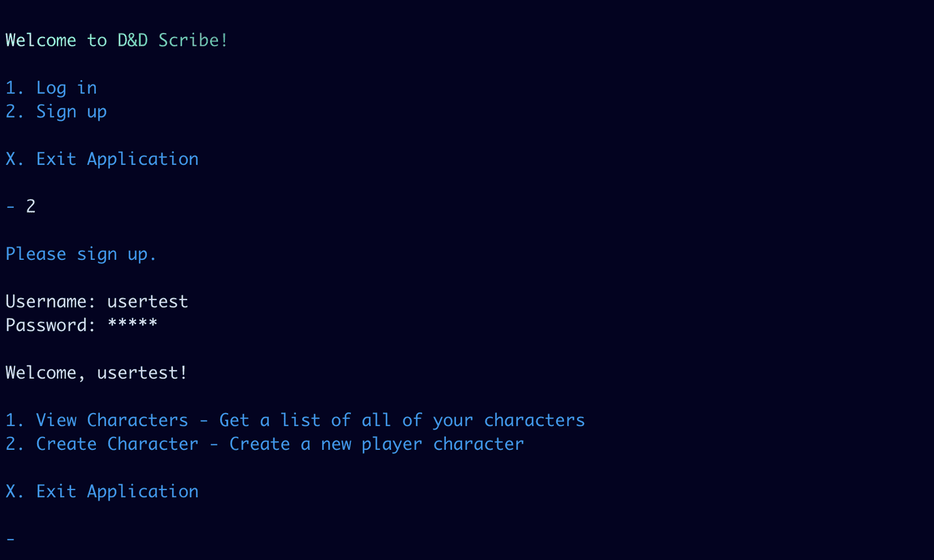Click the 'Password:' label
Screen dimensions: 934x560
coord(51,325)
